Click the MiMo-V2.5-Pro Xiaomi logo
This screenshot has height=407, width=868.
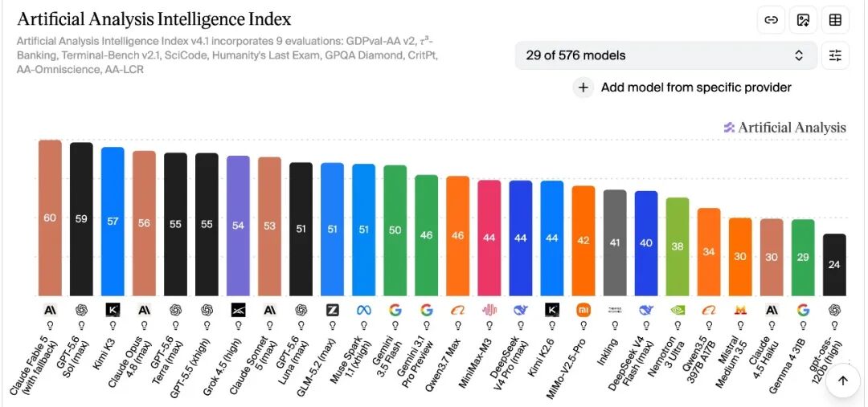click(x=583, y=310)
